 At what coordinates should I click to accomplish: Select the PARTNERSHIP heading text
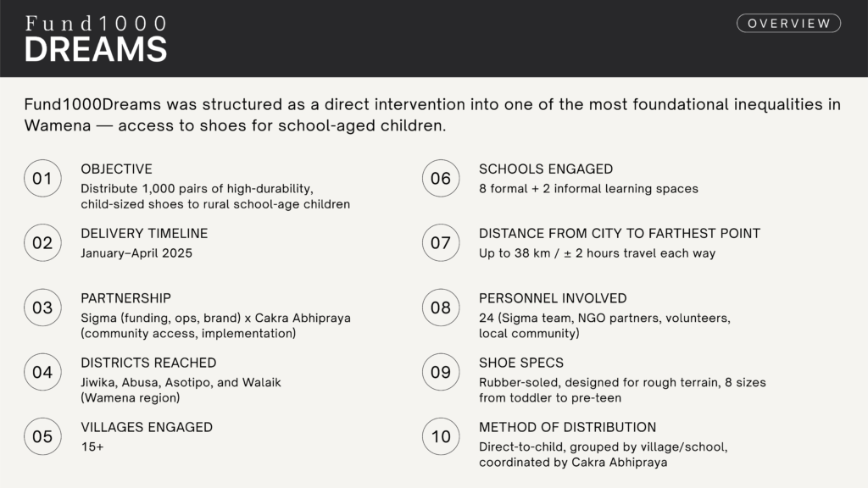click(125, 298)
